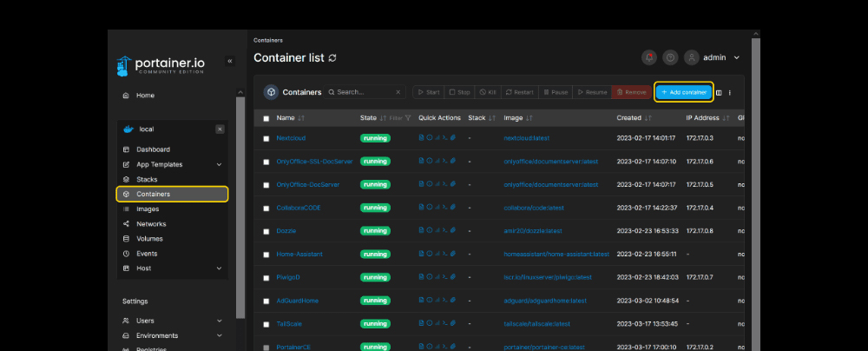The height and width of the screenshot is (351, 868).
Task: Go to Images in the sidebar
Action: [148, 209]
